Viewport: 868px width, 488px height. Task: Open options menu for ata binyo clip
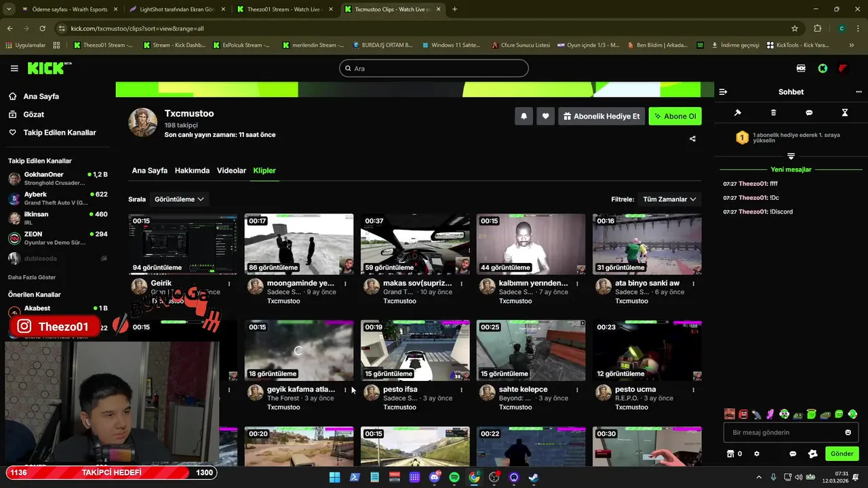[693, 284]
